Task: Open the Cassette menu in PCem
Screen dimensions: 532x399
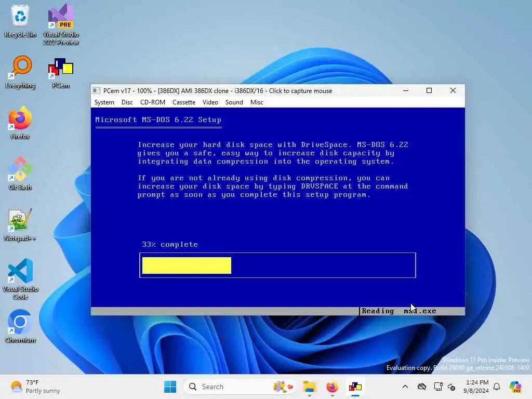Action: click(184, 102)
